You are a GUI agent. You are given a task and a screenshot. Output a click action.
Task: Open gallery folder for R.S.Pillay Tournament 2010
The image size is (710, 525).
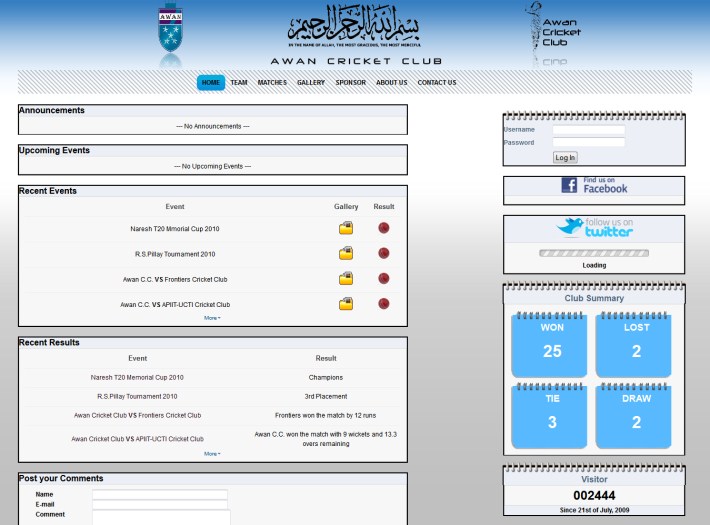(x=346, y=254)
